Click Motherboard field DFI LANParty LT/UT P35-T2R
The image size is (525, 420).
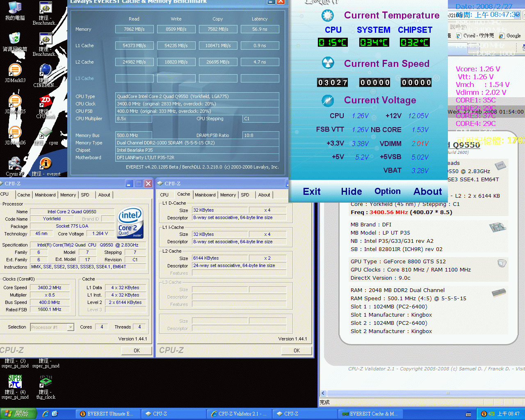(197, 157)
